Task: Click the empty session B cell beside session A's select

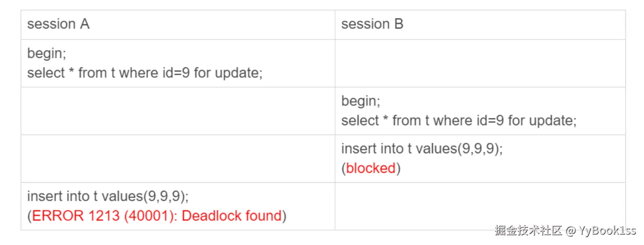Action: [480, 63]
